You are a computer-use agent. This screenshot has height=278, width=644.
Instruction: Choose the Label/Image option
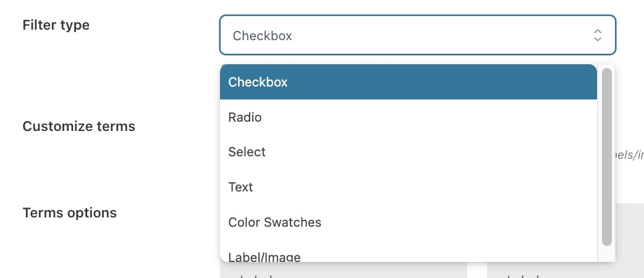[265, 256]
